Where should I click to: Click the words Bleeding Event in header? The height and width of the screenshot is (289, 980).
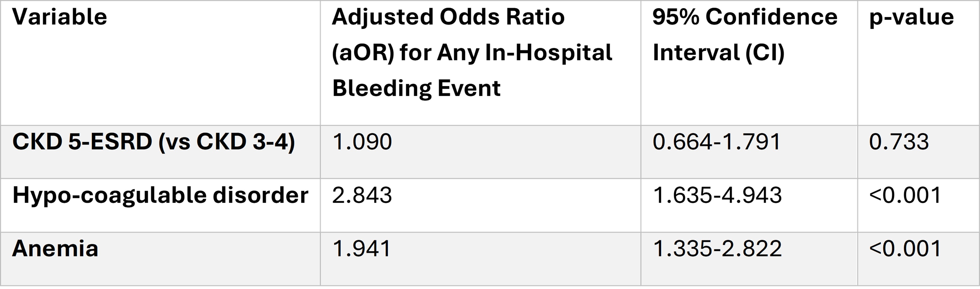pos(416,88)
